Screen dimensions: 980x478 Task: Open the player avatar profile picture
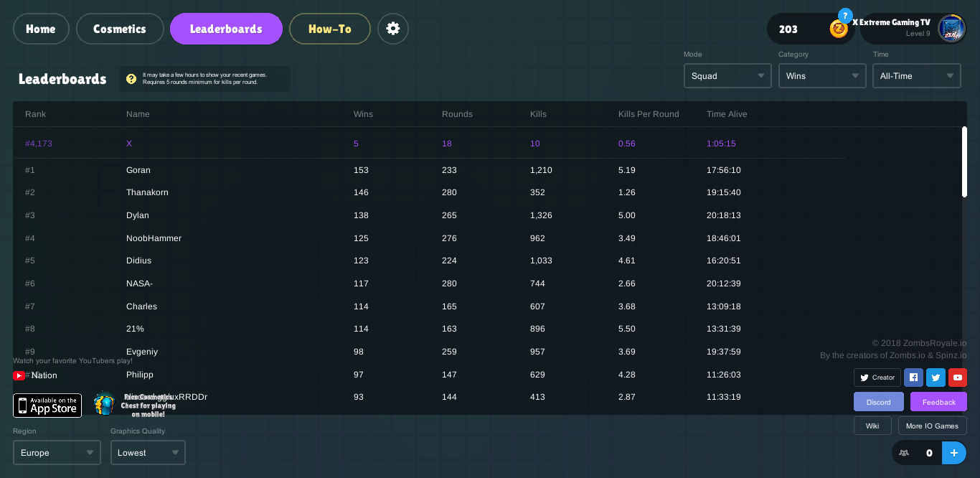coord(951,29)
